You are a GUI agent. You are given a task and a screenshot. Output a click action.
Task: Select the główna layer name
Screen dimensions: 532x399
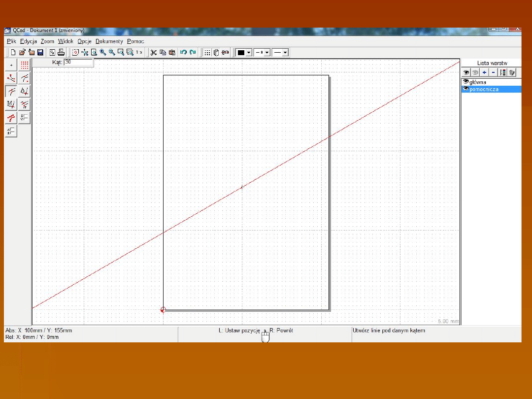(478, 82)
